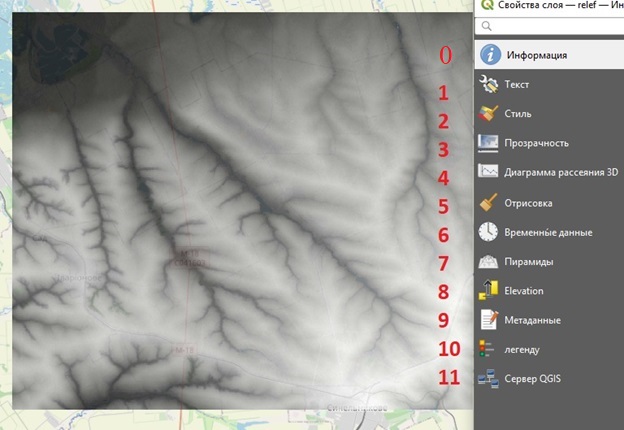Open the Прозрачность settings tab
This screenshot has width=624, height=430.
pos(549,143)
